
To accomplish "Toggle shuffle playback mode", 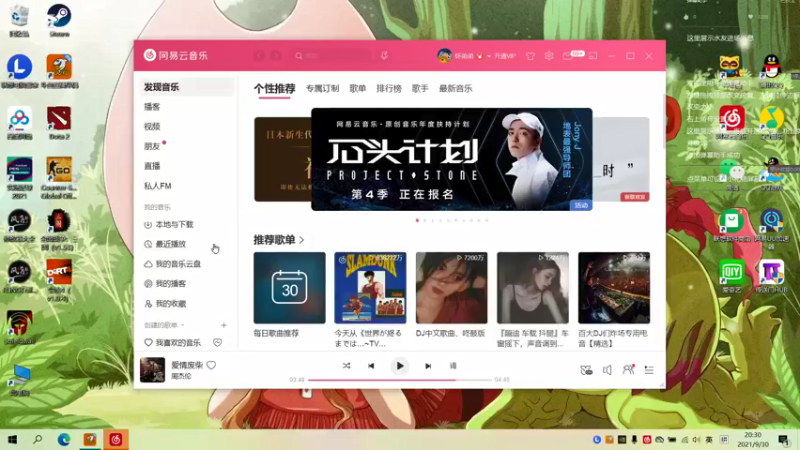I will point(346,366).
